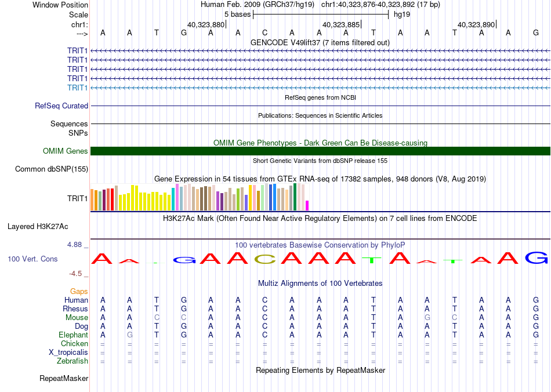Click the ---> strand direction arrow label
This screenshot has width=551, height=392.
82,34
